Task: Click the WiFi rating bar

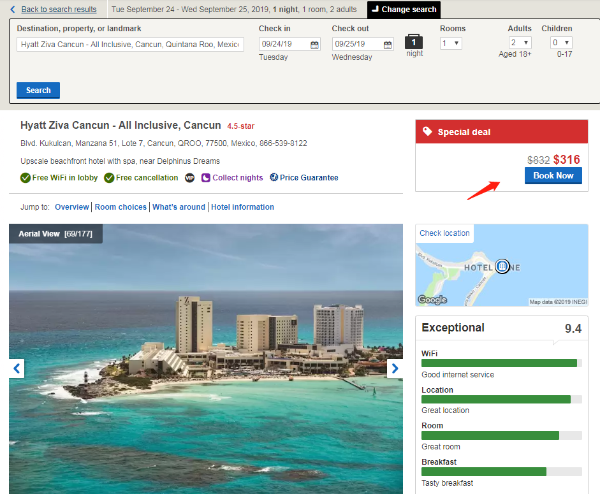Action: pyautogui.click(x=501, y=363)
